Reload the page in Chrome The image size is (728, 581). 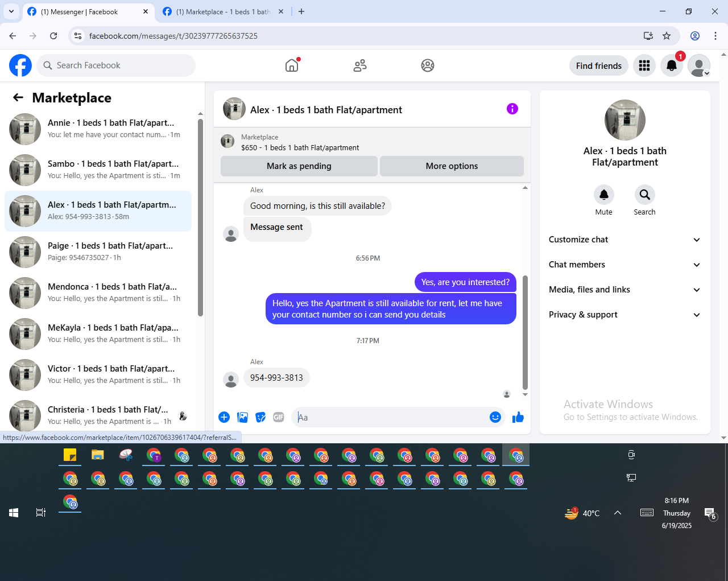click(x=53, y=36)
